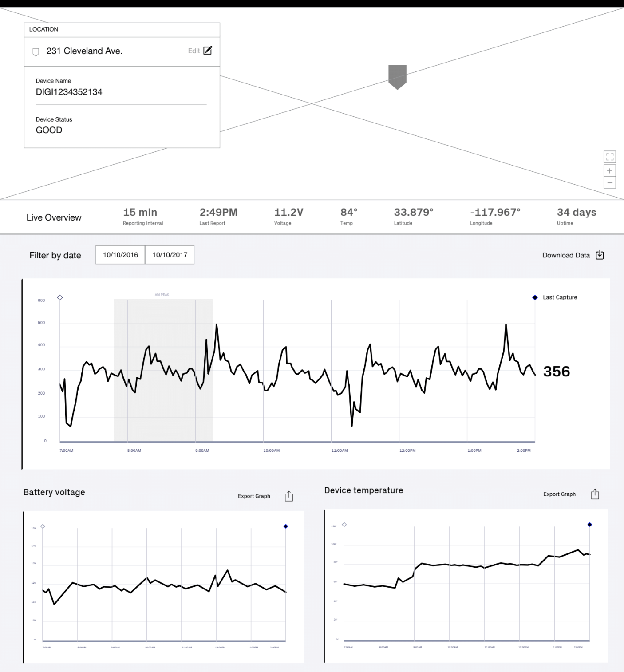Click the Device Name field DIGI1234352134
This screenshot has width=624, height=672.
69,92
